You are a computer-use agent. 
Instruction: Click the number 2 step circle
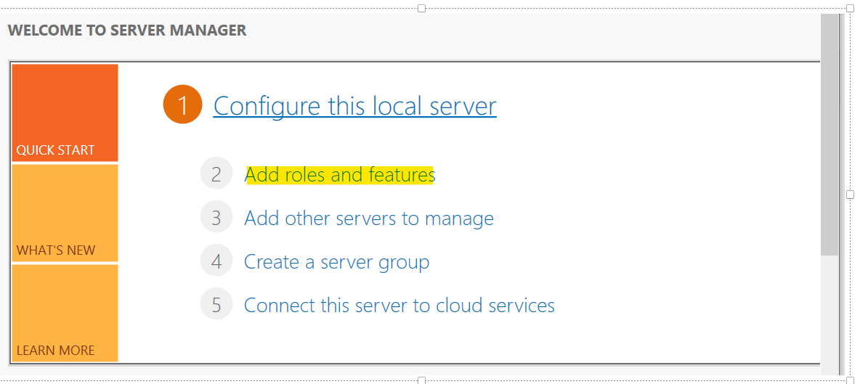[216, 173]
